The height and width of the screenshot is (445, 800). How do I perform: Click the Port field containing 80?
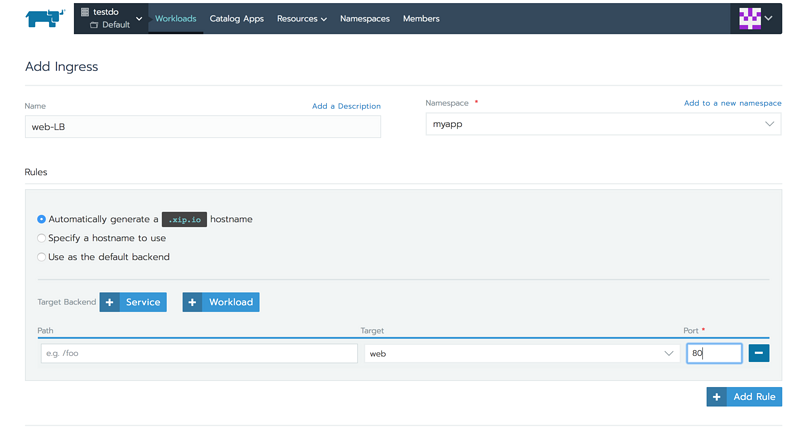(x=714, y=353)
